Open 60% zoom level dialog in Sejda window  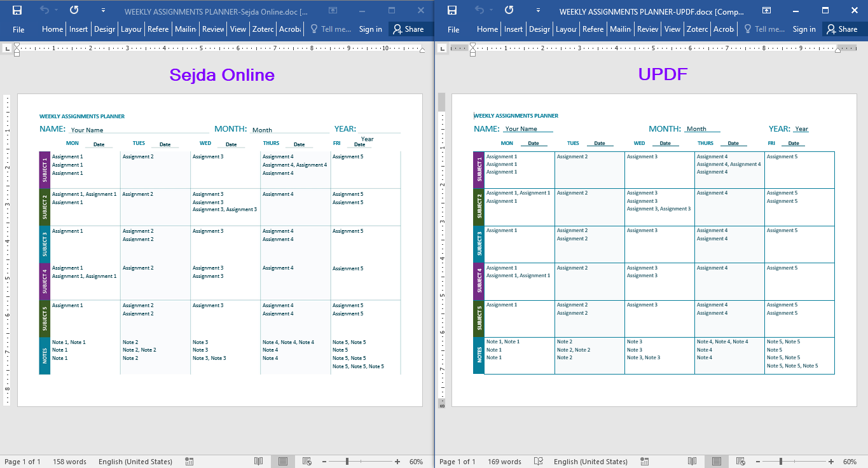[416, 462]
